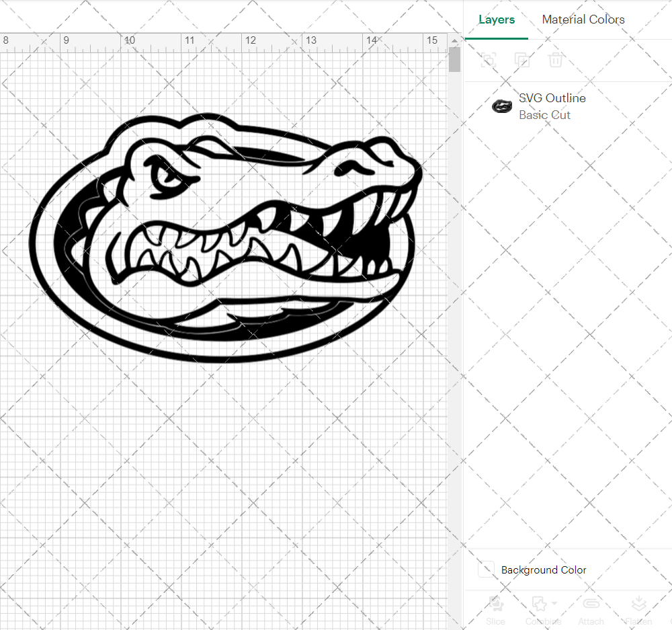Click the Basic Cut operation label
The image size is (672, 630).
(544, 115)
